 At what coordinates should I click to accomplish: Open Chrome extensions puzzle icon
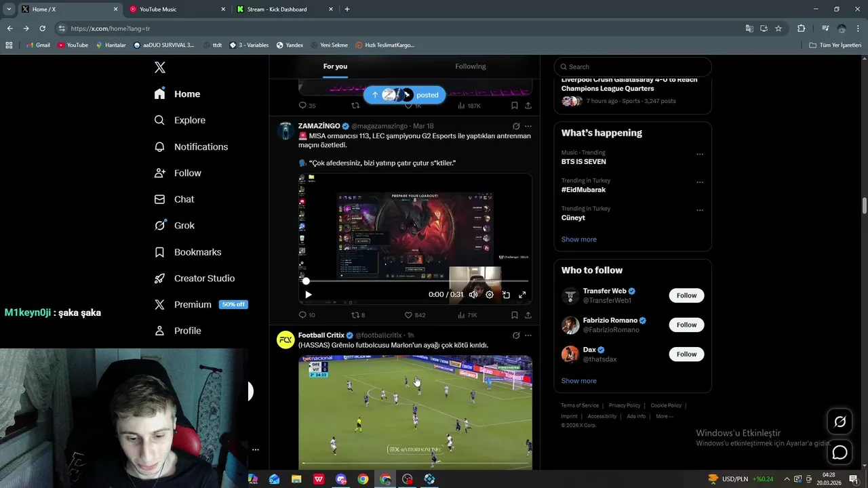pos(801,28)
